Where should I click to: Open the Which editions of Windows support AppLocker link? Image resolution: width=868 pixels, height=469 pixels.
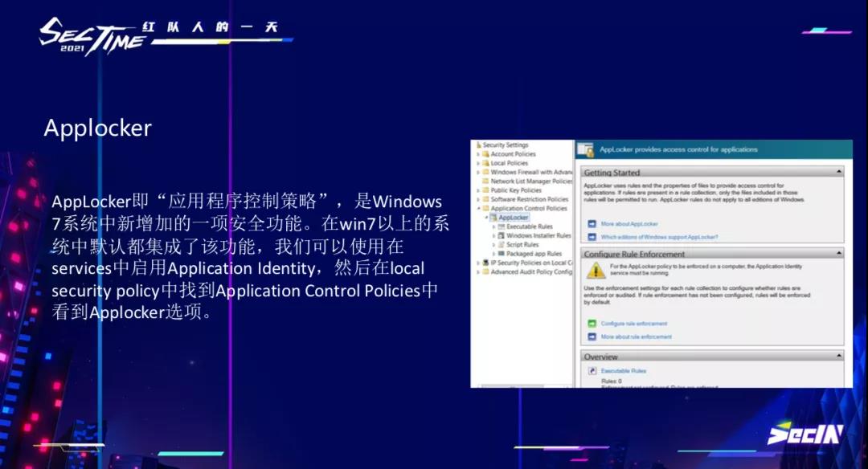659,237
